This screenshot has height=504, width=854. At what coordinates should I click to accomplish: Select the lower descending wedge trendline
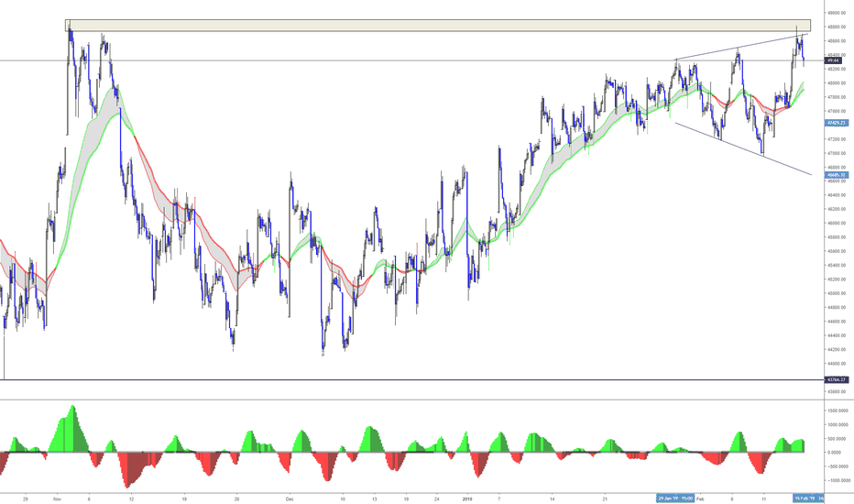(743, 148)
